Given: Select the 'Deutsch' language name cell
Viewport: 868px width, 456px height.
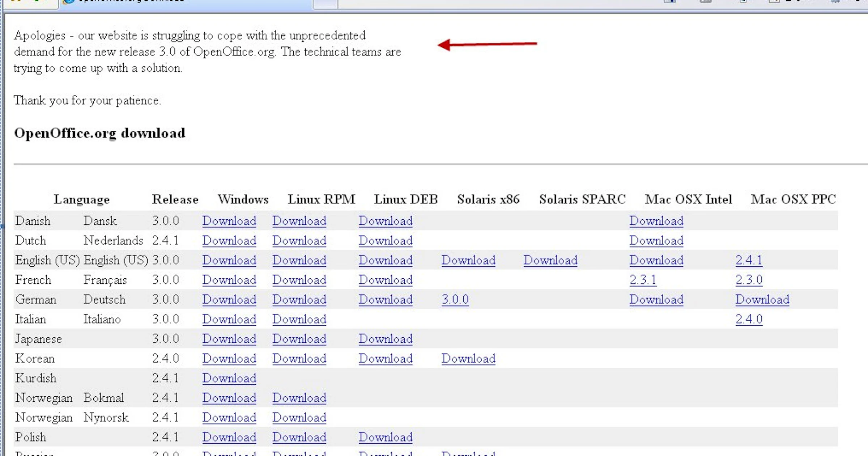Looking at the screenshot, I should tap(105, 300).
